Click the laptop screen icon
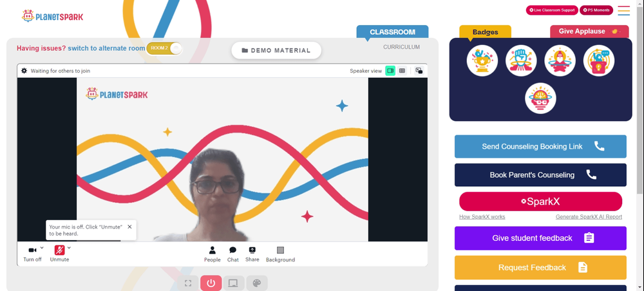 click(233, 283)
